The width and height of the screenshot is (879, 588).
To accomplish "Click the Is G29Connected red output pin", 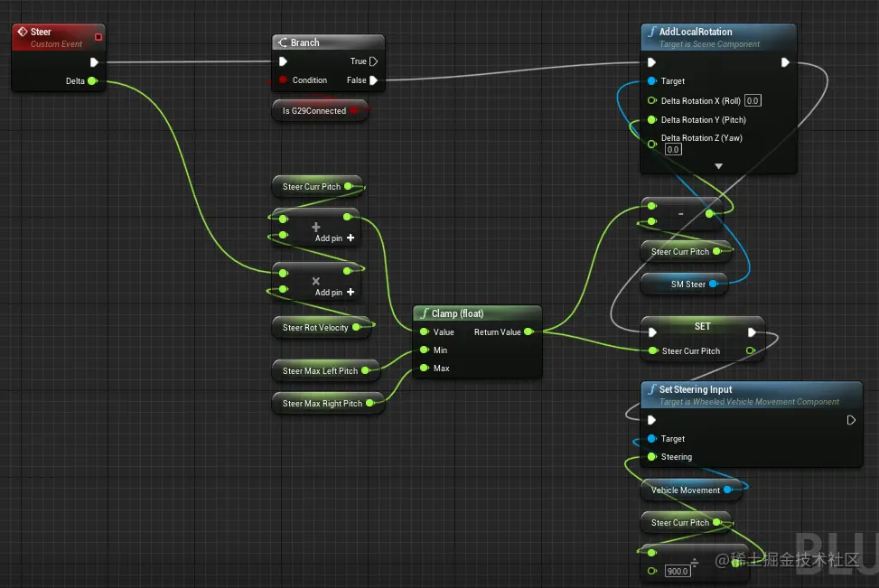I will point(354,110).
